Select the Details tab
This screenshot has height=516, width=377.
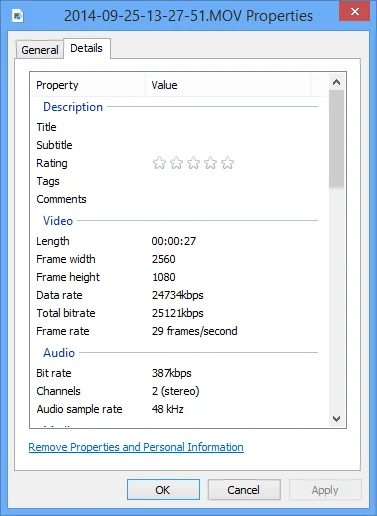click(x=87, y=48)
